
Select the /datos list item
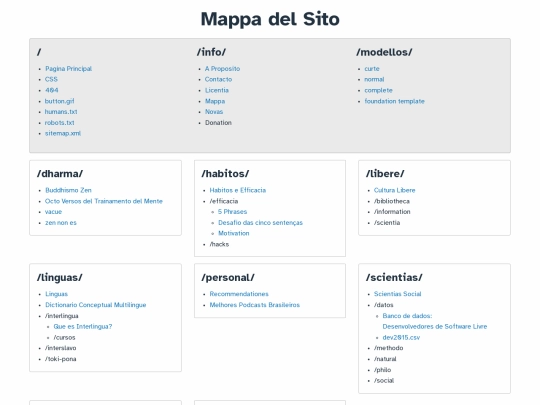384,305
